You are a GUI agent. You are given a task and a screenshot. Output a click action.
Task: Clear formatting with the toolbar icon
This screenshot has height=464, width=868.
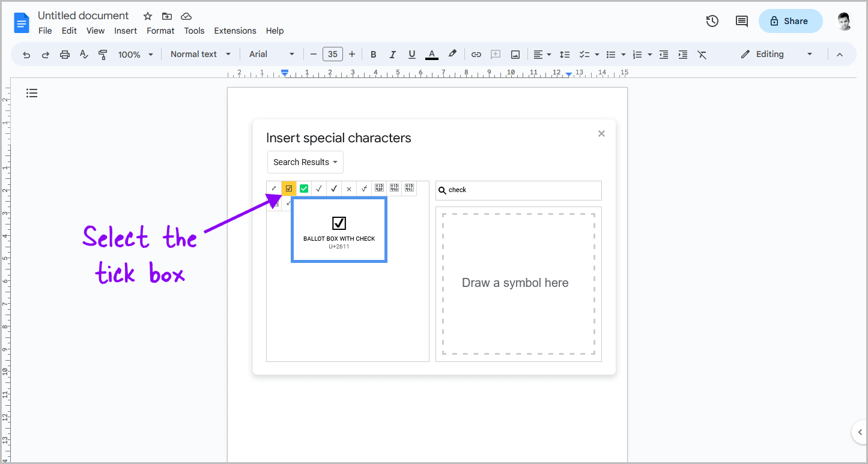click(702, 54)
